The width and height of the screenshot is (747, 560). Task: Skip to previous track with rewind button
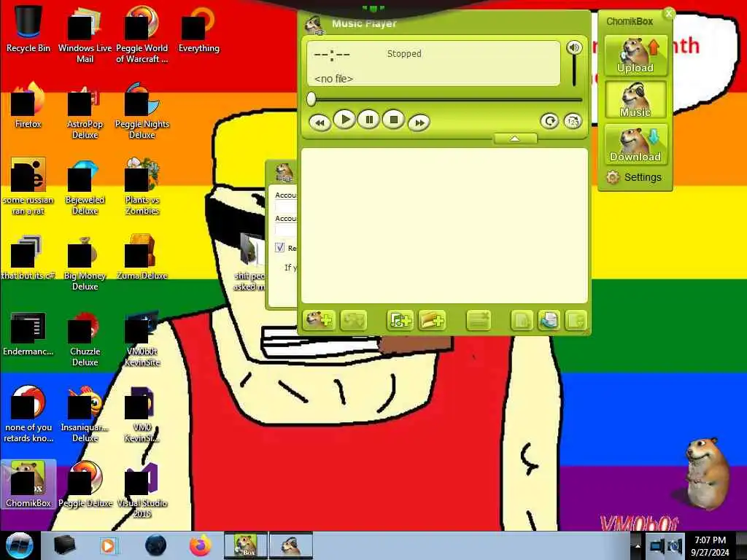(x=320, y=122)
